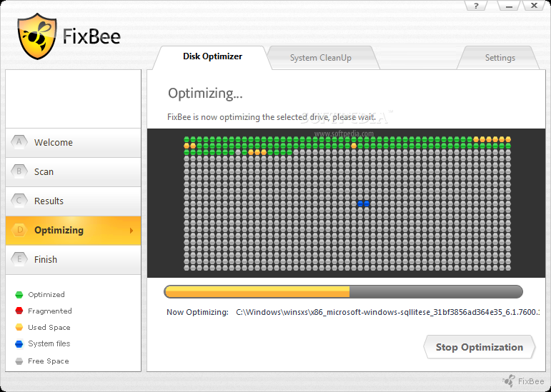The width and height of the screenshot is (551, 392).
Task: Click the hexagon A icon beside Welcome
Action: (x=19, y=142)
